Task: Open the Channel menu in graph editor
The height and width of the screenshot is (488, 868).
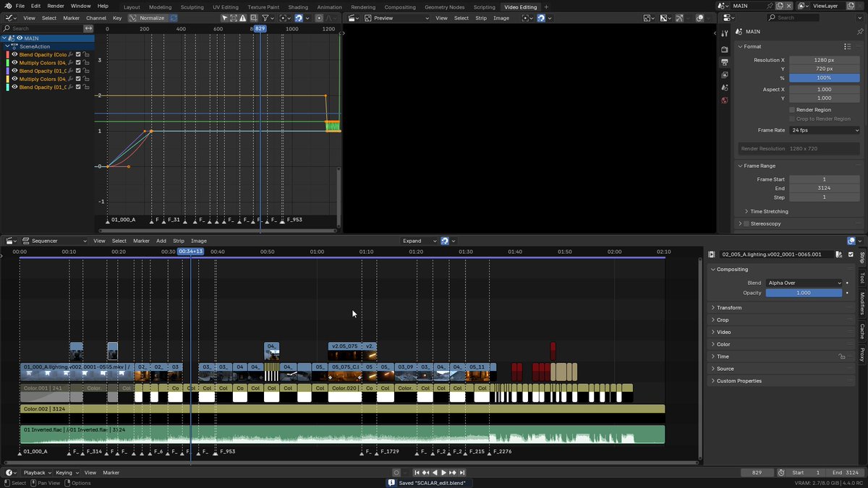Action: click(x=95, y=17)
